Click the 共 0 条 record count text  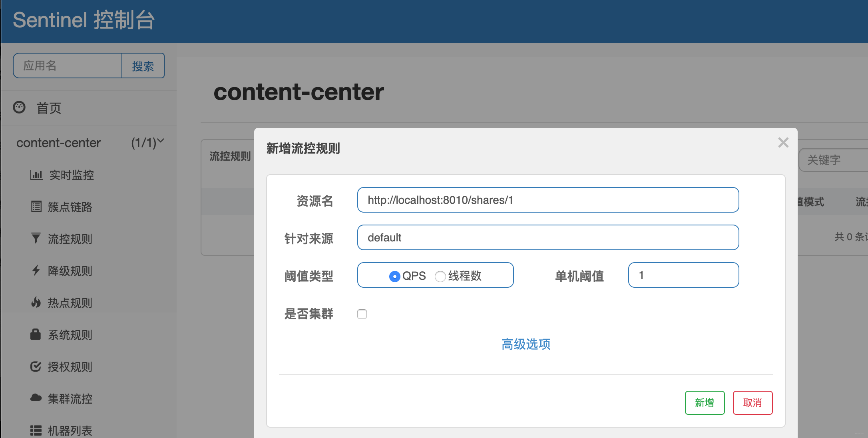(x=851, y=237)
